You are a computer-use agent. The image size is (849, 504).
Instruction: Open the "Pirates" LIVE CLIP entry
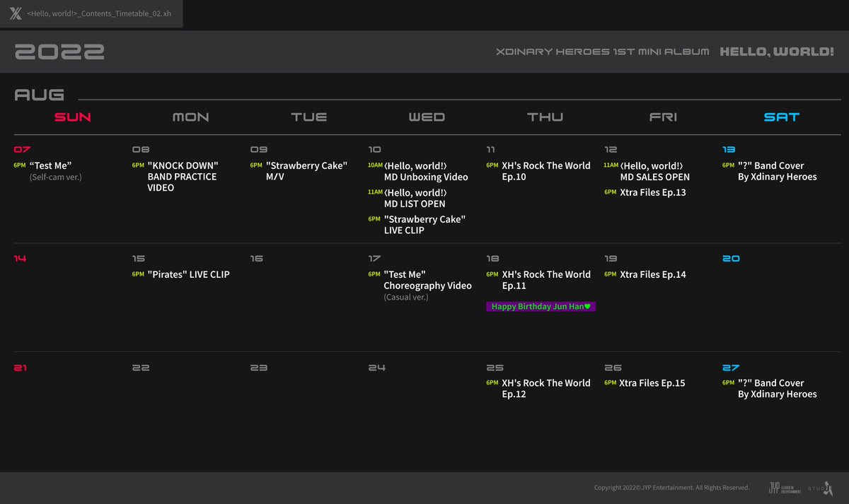[181, 274]
